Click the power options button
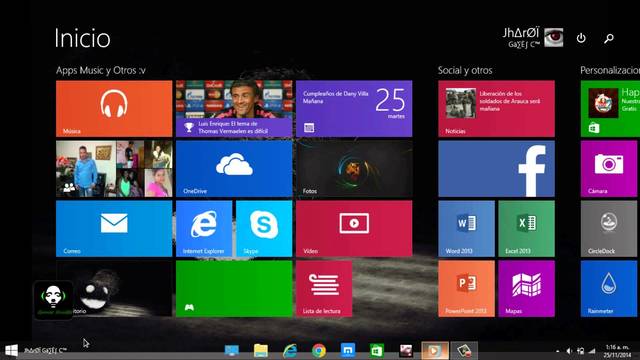The height and width of the screenshot is (360, 640). pos(581,38)
